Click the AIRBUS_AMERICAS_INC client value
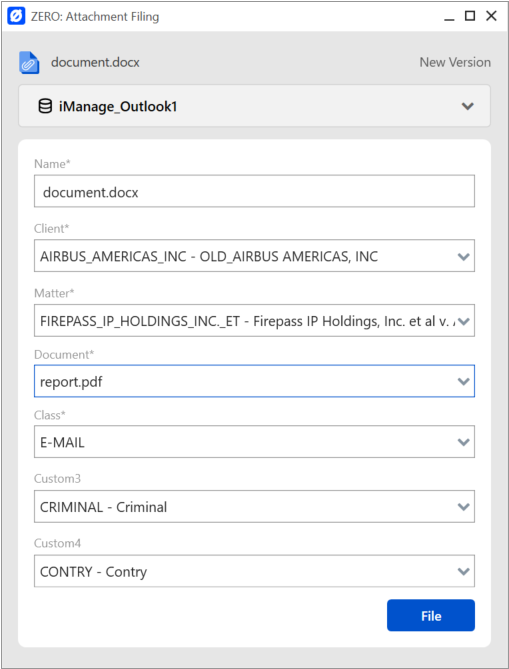Viewport: 509px width, 669px height. click(x=209, y=256)
